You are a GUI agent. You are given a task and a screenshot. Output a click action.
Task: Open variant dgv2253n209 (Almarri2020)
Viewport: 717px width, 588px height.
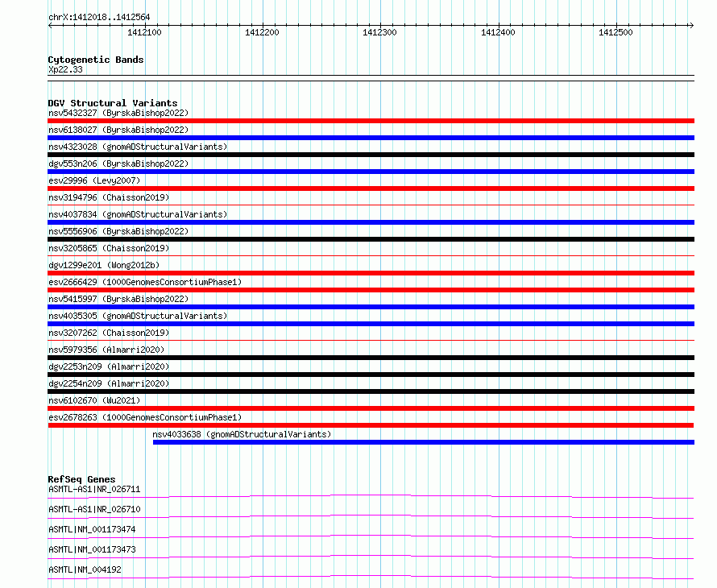(x=109, y=366)
